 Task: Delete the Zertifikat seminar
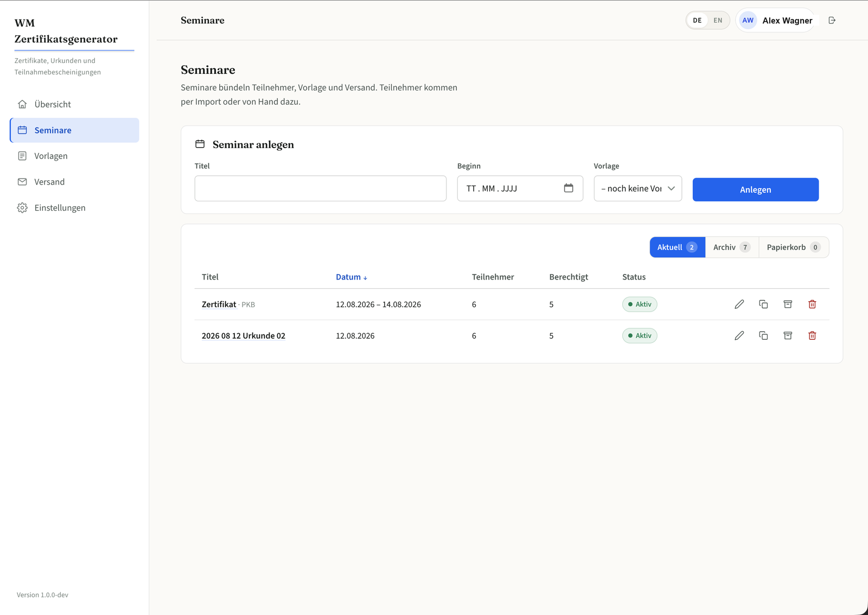click(x=812, y=304)
